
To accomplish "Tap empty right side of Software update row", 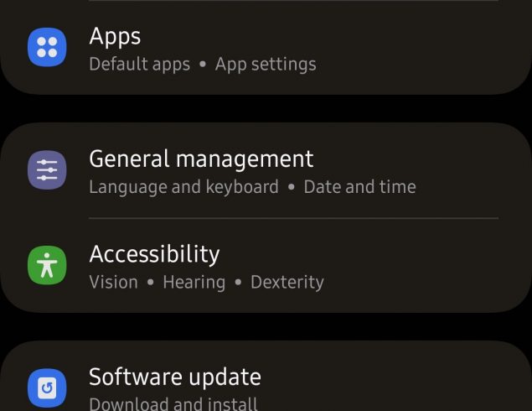I will [436, 386].
